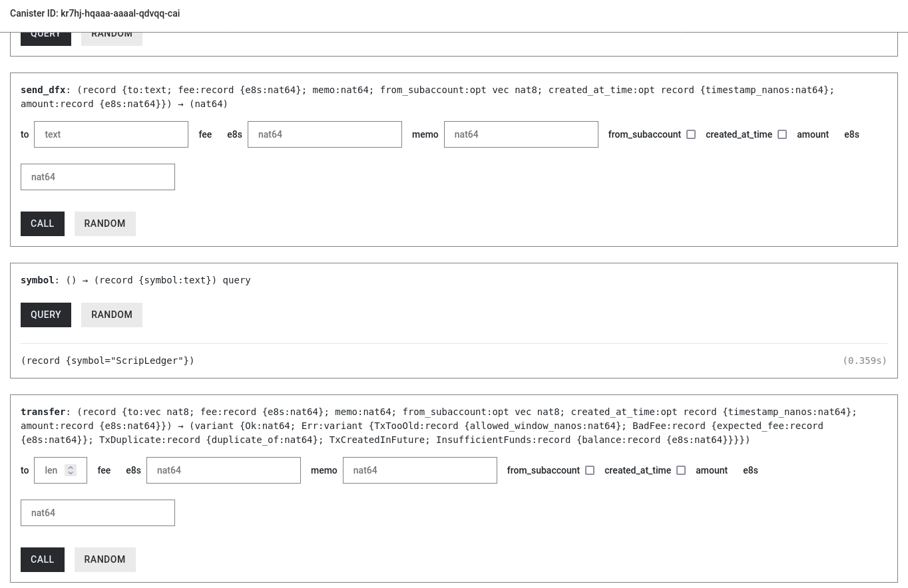The image size is (908, 588).
Task: Enable from_subaccount checkbox in send_dfx
Action: coord(691,134)
